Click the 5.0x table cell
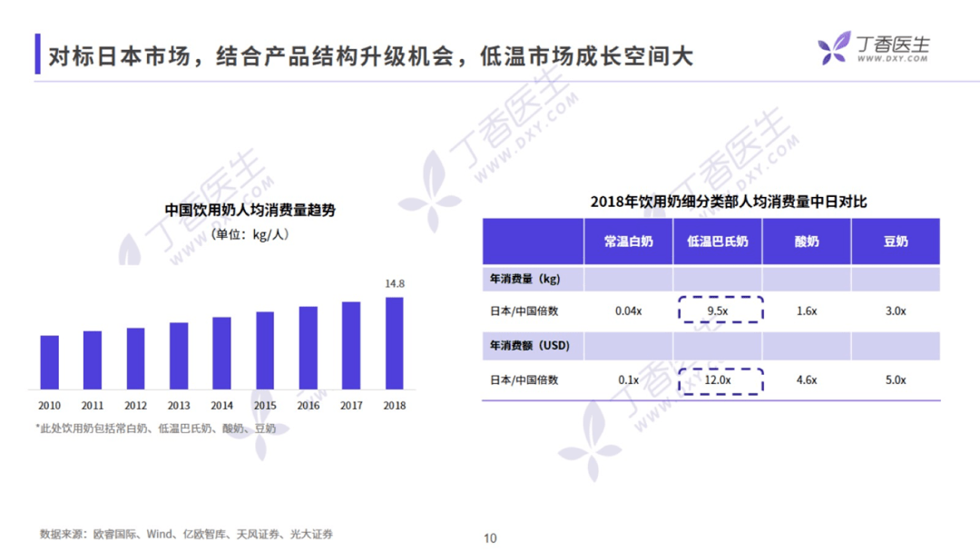Viewport: 980px width, 552px height. coord(896,380)
